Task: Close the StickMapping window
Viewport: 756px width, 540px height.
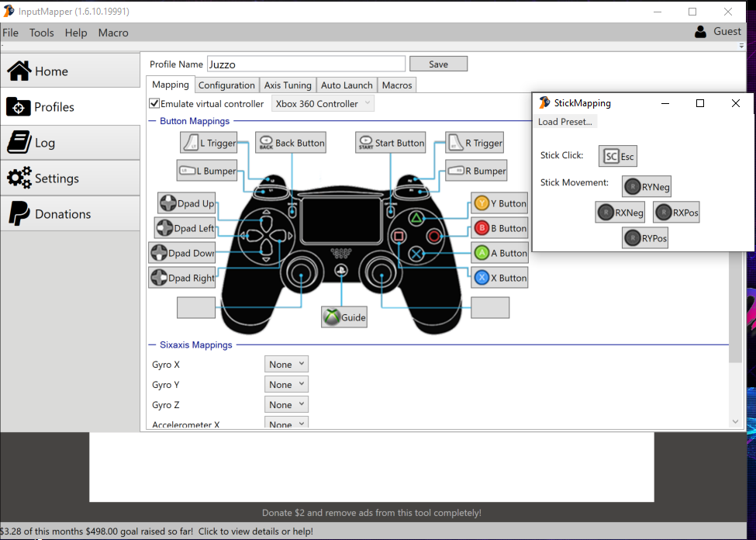Action: [736, 102]
